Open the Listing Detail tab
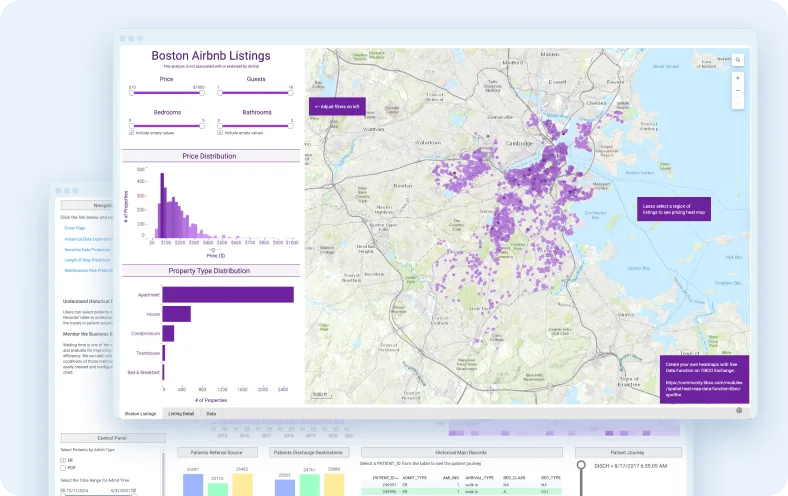Viewport: 788px width, 496px height. [181, 414]
